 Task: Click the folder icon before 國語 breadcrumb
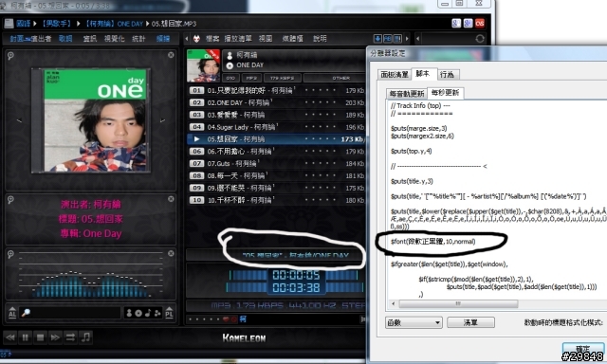(9, 24)
